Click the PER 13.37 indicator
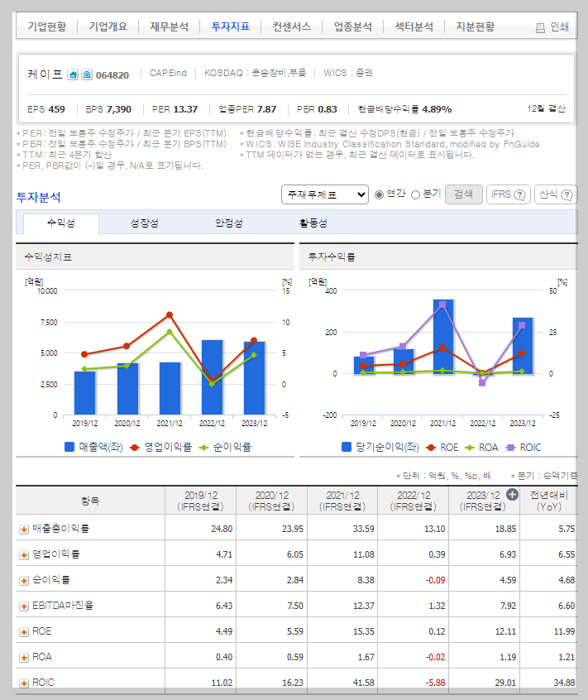Screen dimensions: 588x700 [174, 109]
